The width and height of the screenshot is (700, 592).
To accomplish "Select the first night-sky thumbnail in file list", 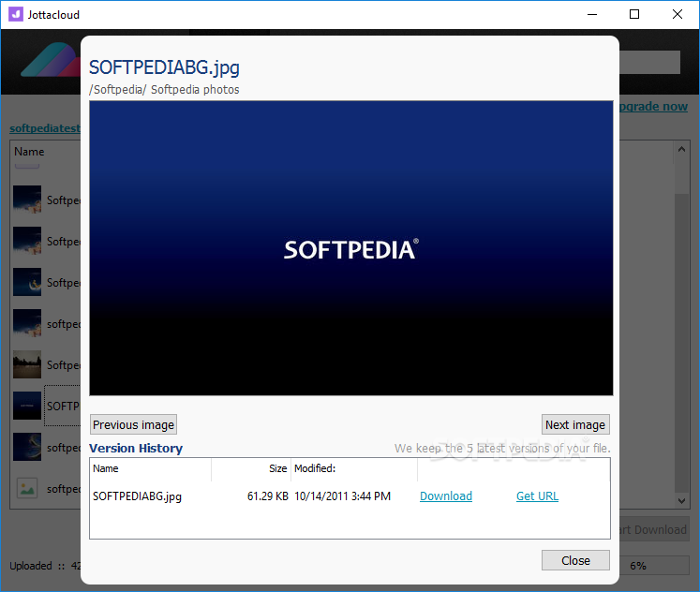I will [x=27, y=200].
